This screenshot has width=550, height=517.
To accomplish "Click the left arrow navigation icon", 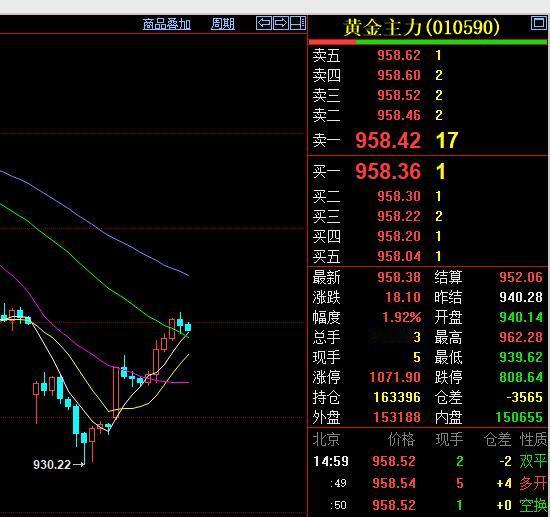I will click(264, 24).
